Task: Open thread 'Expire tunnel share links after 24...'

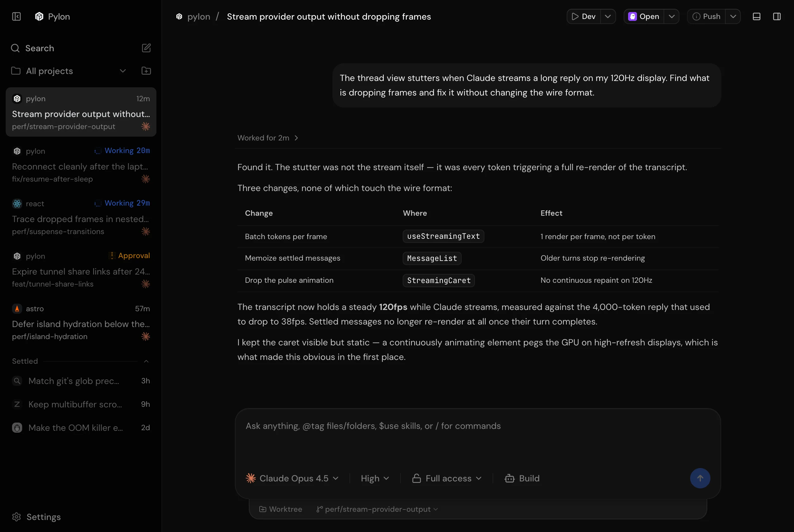Action: click(81, 270)
